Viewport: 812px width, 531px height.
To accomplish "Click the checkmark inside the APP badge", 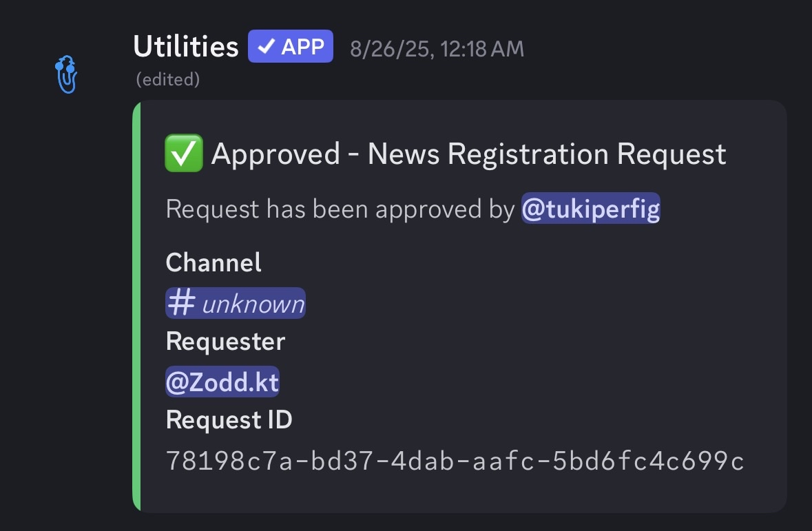I will (x=265, y=48).
